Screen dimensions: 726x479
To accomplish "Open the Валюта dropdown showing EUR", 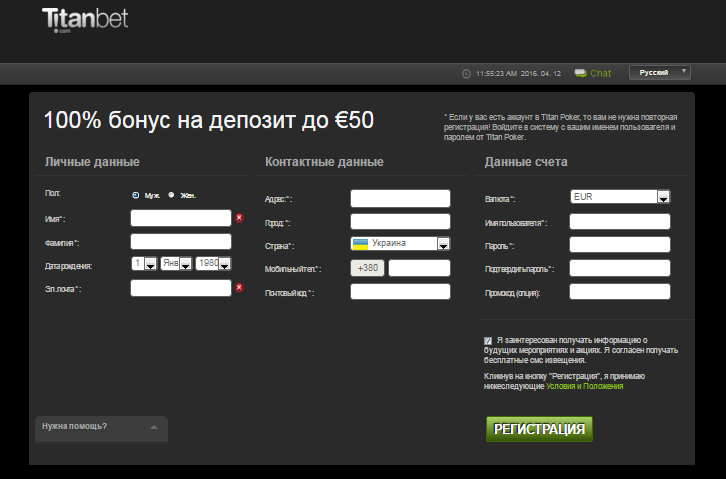I will (620, 197).
